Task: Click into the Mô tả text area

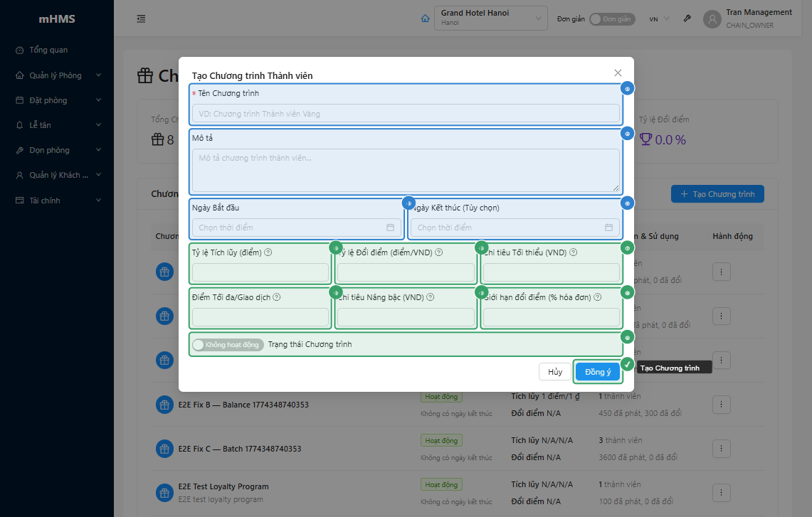Action: pos(406,170)
